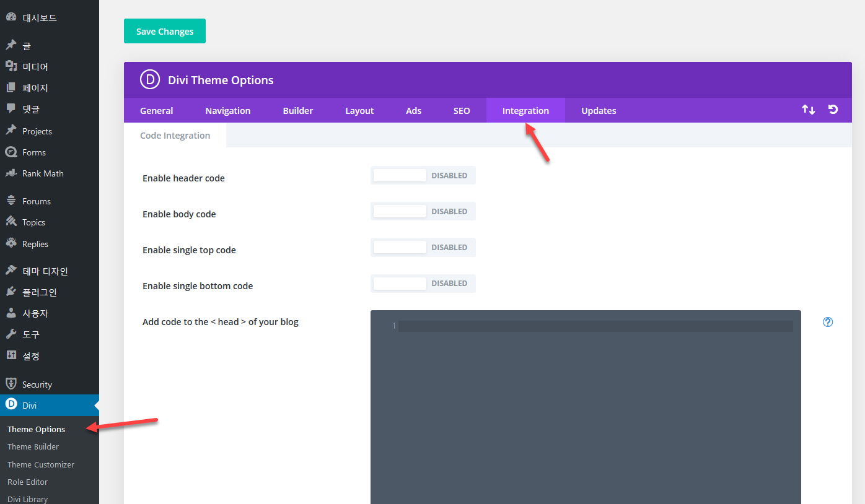The image size is (865, 504).
Task: Toggle Enable single bottom code switch
Action: point(423,283)
